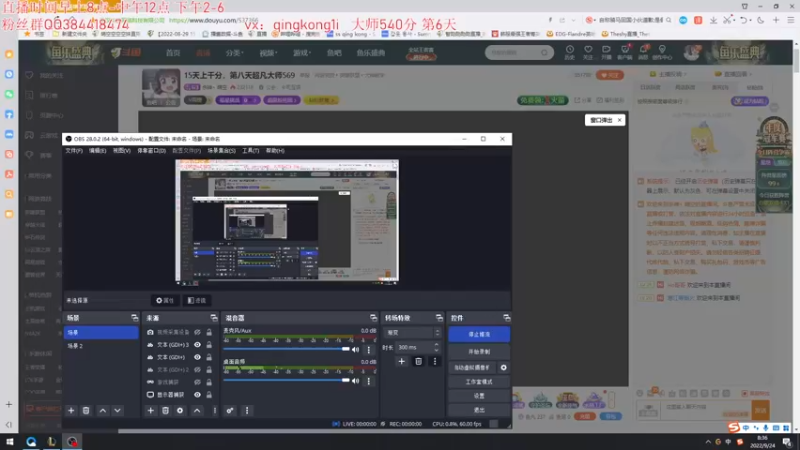Open the 视图(V) menu in OBS
This screenshot has height=450, width=800.
click(121, 151)
